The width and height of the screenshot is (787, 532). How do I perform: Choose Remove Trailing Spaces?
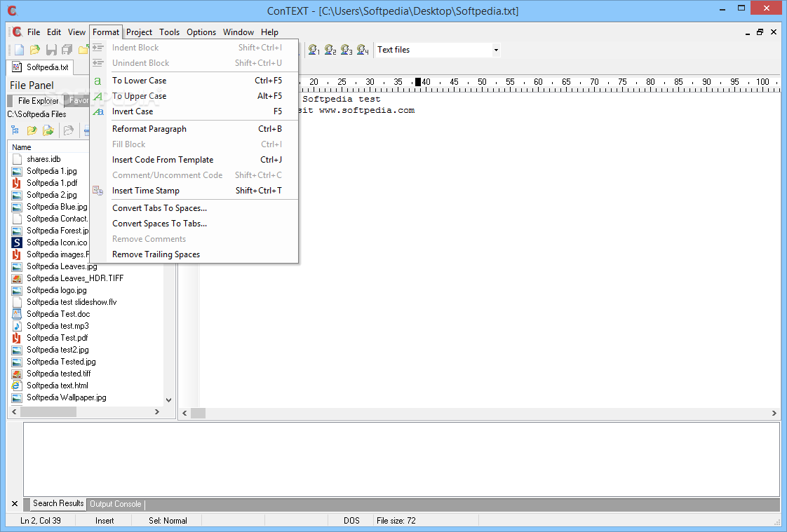(194, 254)
